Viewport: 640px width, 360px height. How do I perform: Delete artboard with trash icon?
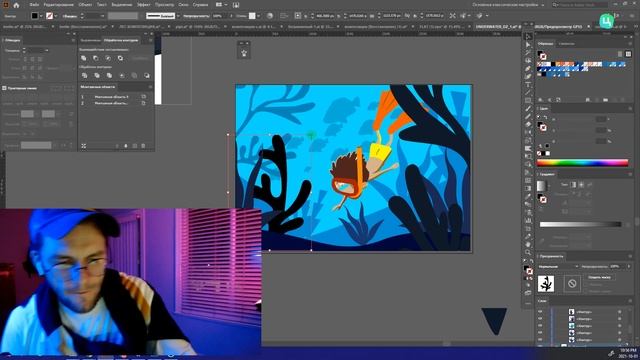(143, 146)
